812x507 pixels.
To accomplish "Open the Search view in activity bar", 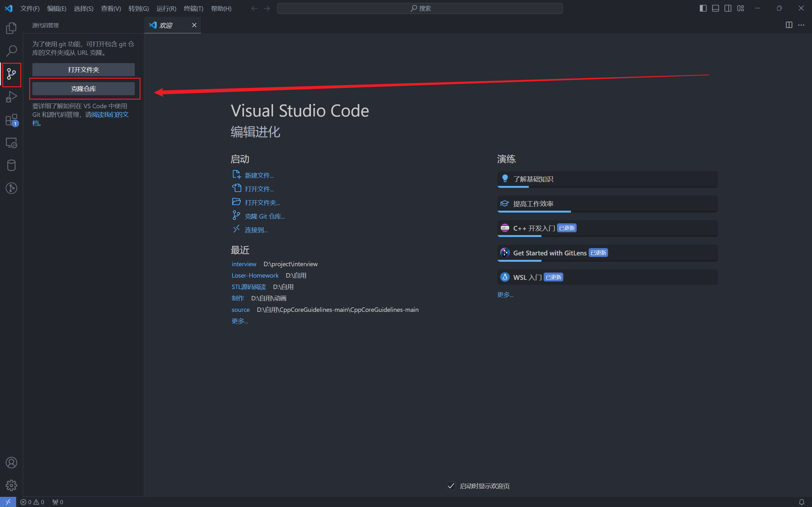I will (x=11, y=51).
